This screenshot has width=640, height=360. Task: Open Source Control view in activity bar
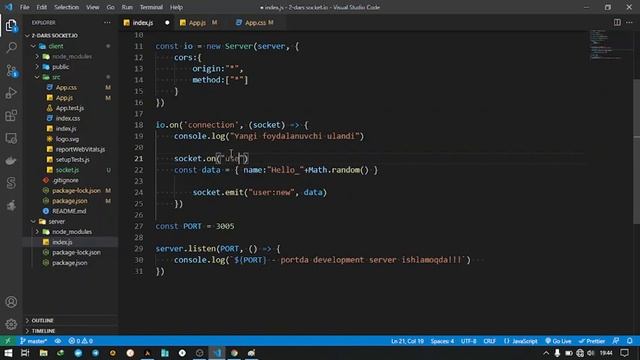click(11, 71)
